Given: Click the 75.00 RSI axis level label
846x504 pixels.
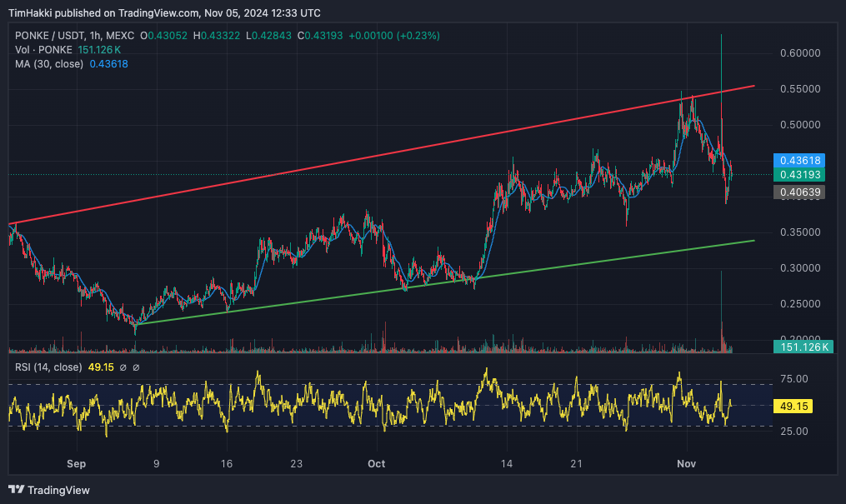Looking at the screenshot, I should (x=797, y=379).
